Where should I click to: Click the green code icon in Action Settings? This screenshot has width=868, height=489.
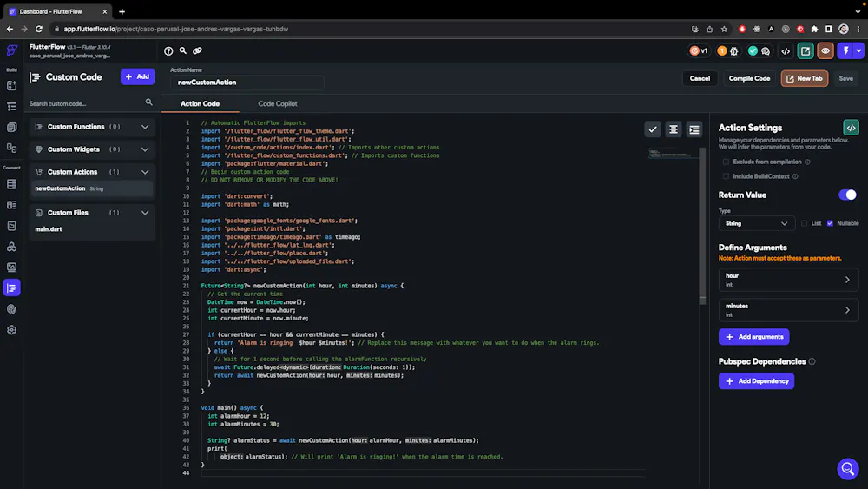click(x=851, y=128)
